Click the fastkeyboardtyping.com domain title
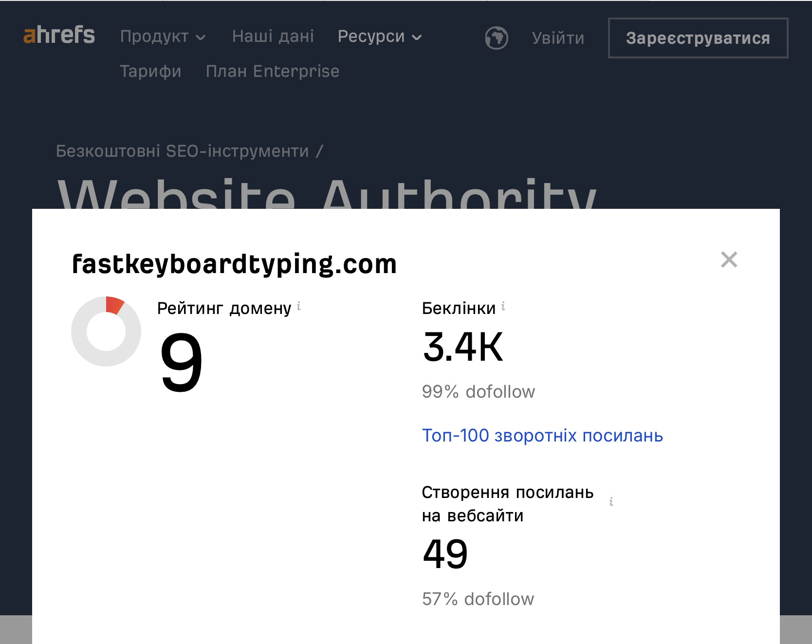Screen dimensions: 812x644 click(x=234, y=264)
